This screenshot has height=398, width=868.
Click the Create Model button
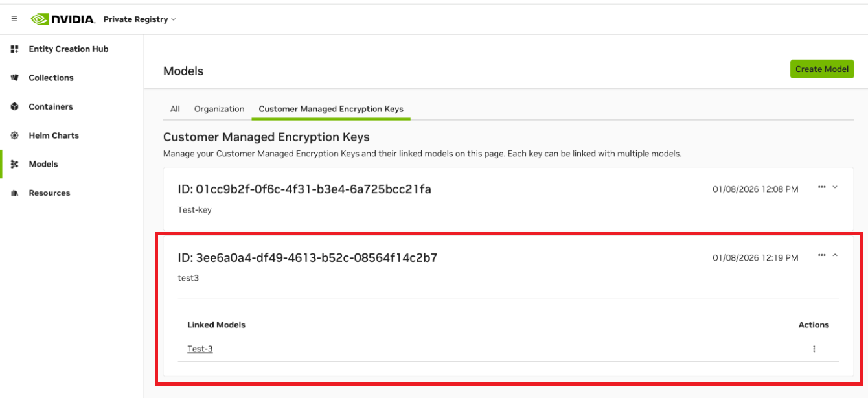point(821,69)
